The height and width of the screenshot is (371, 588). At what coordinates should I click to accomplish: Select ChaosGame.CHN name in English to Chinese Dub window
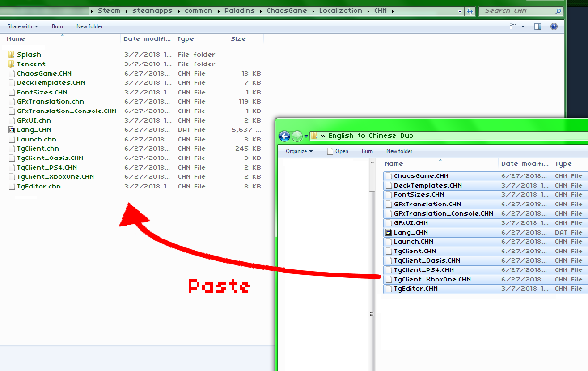pyautogui.click(x=421, y=176)
